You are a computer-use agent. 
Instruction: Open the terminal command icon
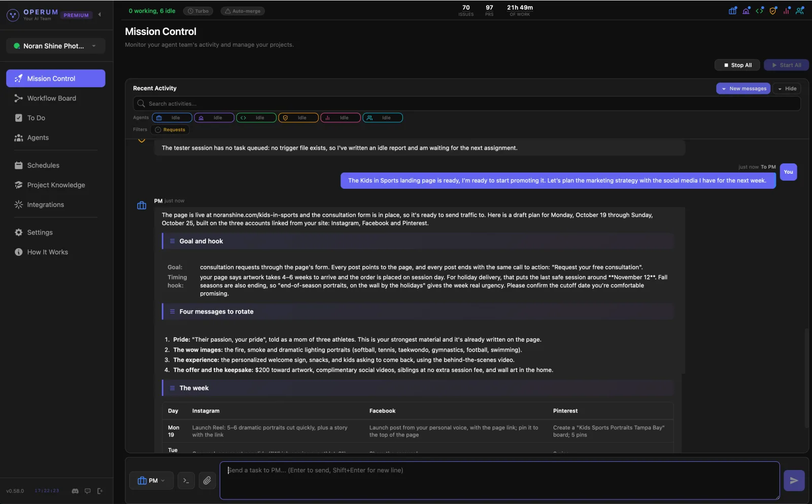tap(186, 480)
